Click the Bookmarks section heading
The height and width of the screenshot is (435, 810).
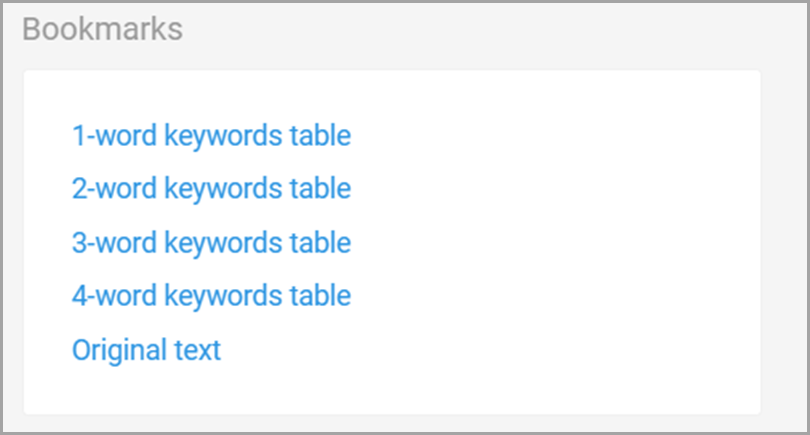(x=102, y=29)
